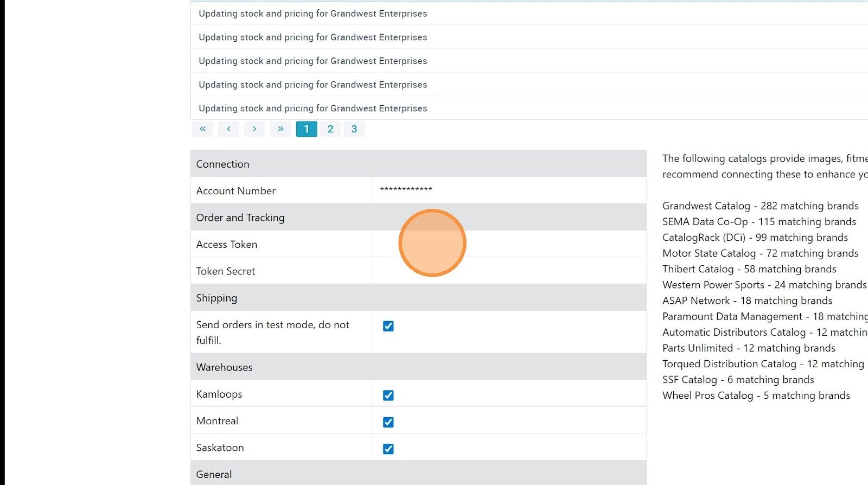Click the Token Secret label
This screenshot has height=485, width=868.
click(226, 271)
